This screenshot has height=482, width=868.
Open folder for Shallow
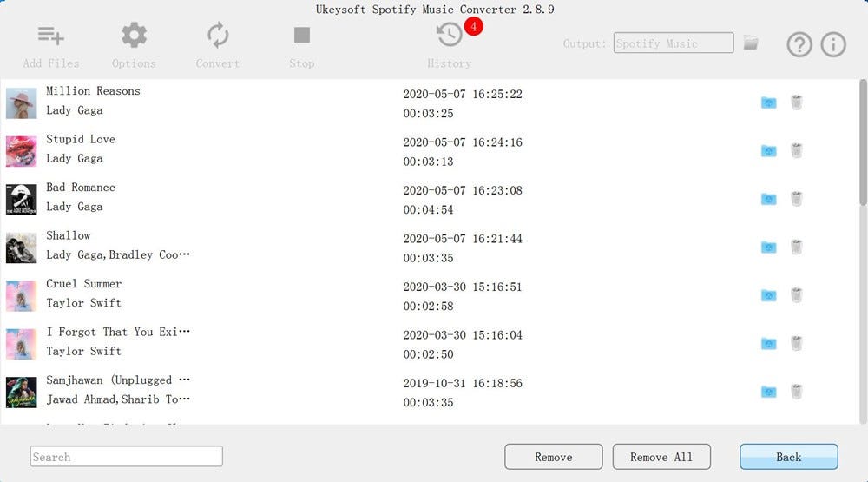768,248
